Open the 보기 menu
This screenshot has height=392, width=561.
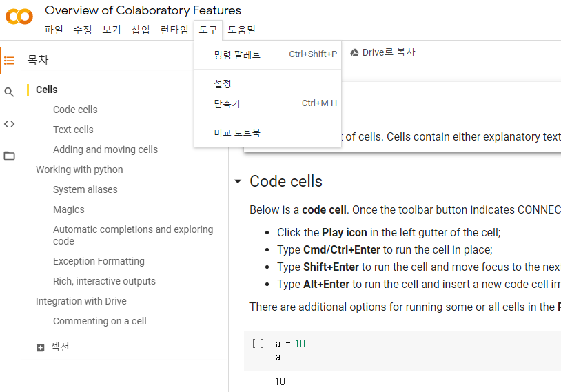click(112, 30)
